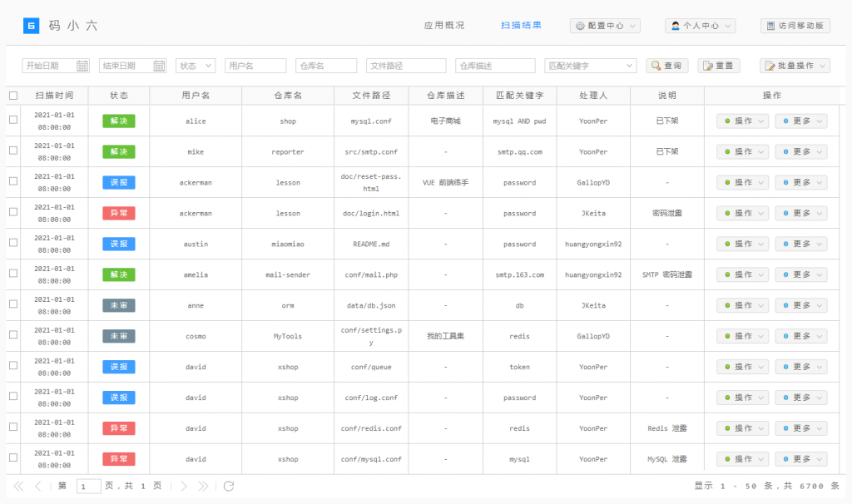Open 更多 dropdown for mike's reporter row
This screenshot has height=504, width=852.
tap(801, 151)
